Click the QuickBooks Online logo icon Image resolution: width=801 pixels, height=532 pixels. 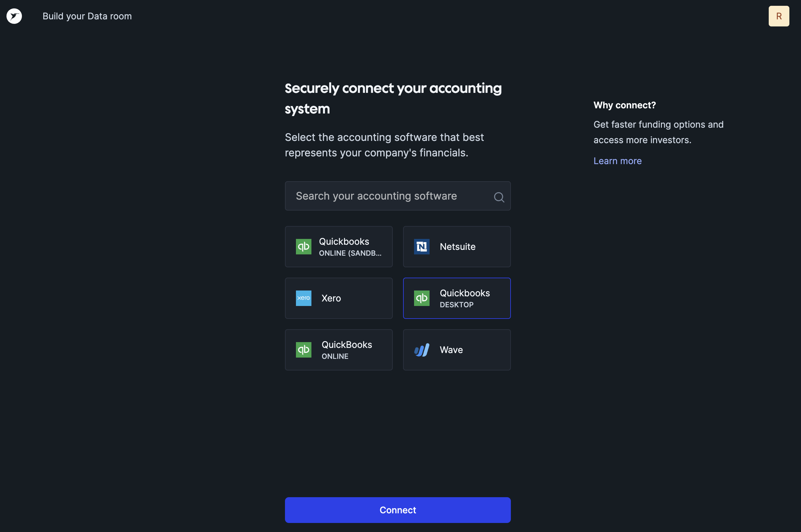tap(303, 350)
